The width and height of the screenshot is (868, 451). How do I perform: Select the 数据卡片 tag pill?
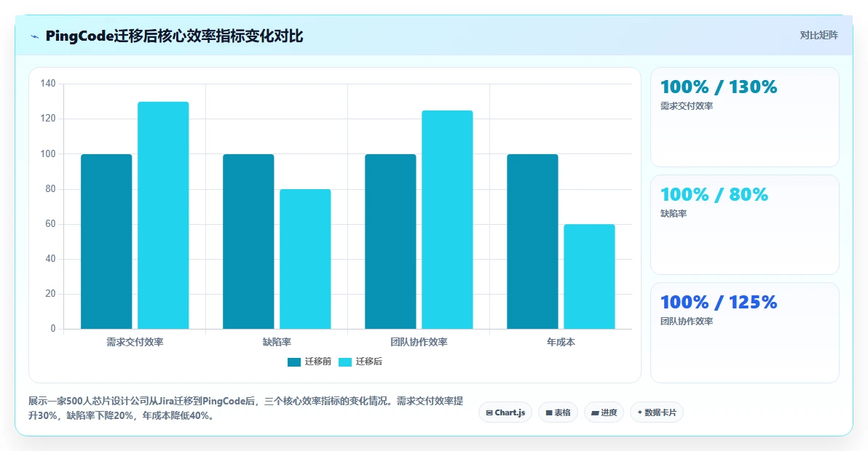(657, 412)
